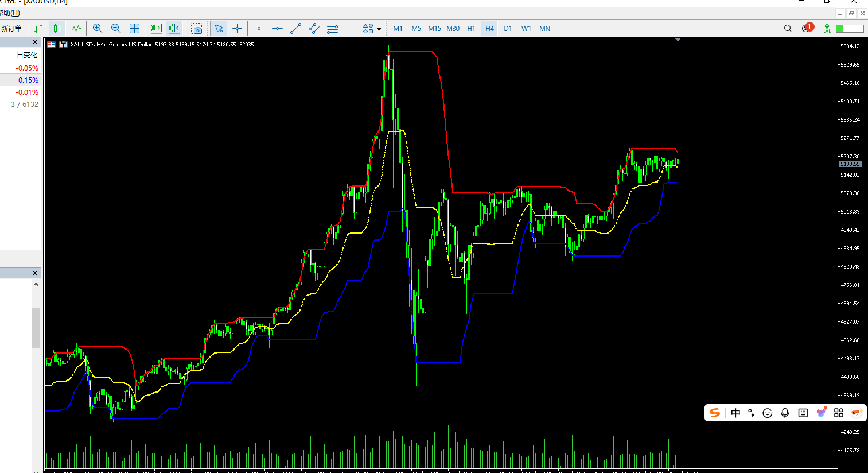Switch timeframe to D1
The height and width of the screenshot is (473, 868).
click(508, 28)
